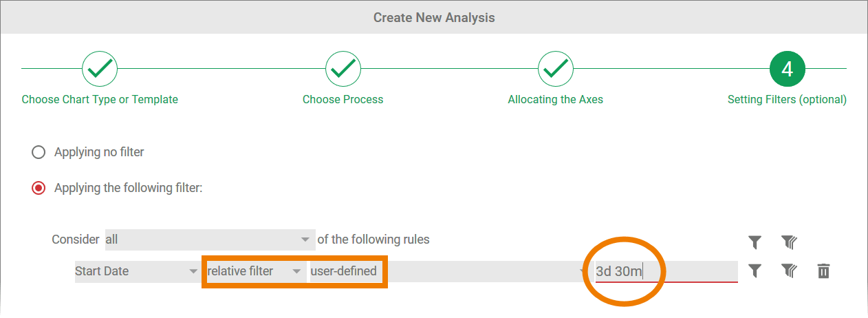The height and width of the screenshot is (318, 868).
Task: Click the "3d 30m" value input field
Action: [x=665, y=271]
